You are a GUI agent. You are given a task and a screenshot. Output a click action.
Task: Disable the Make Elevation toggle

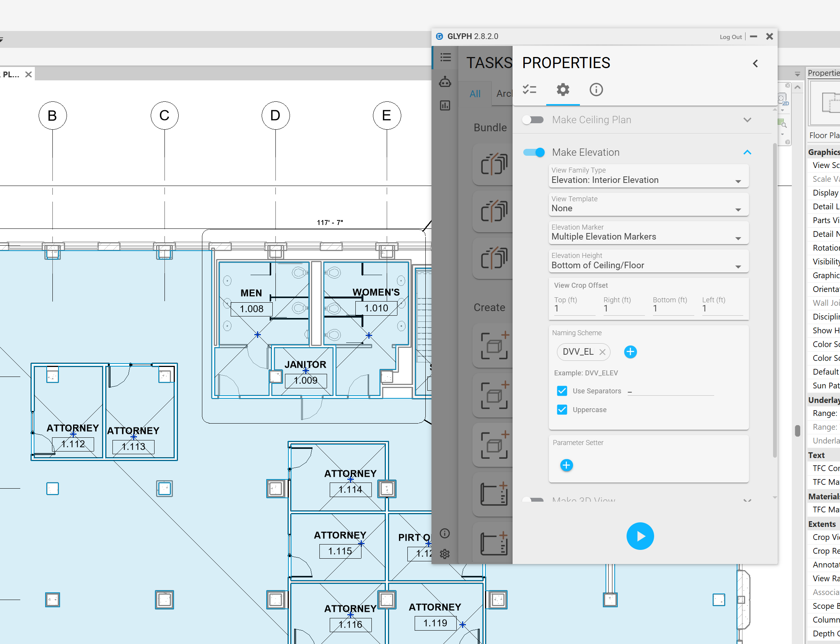click(x=534, y=153)
